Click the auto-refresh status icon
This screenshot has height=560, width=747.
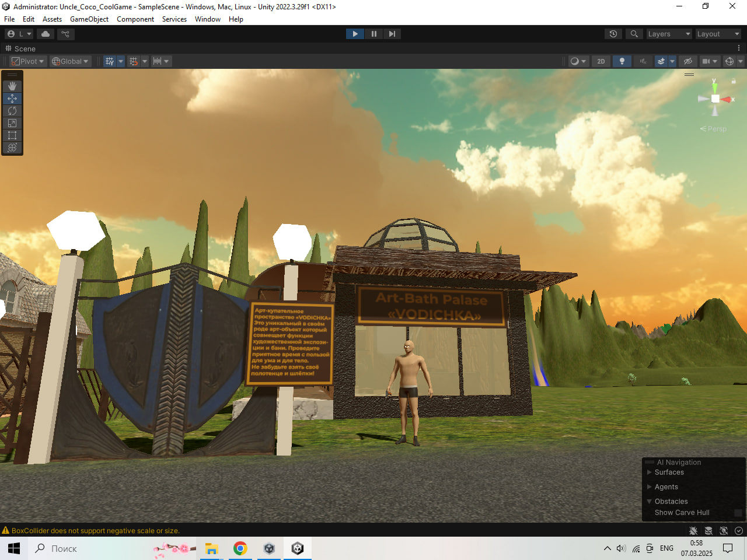coord(724,531)
